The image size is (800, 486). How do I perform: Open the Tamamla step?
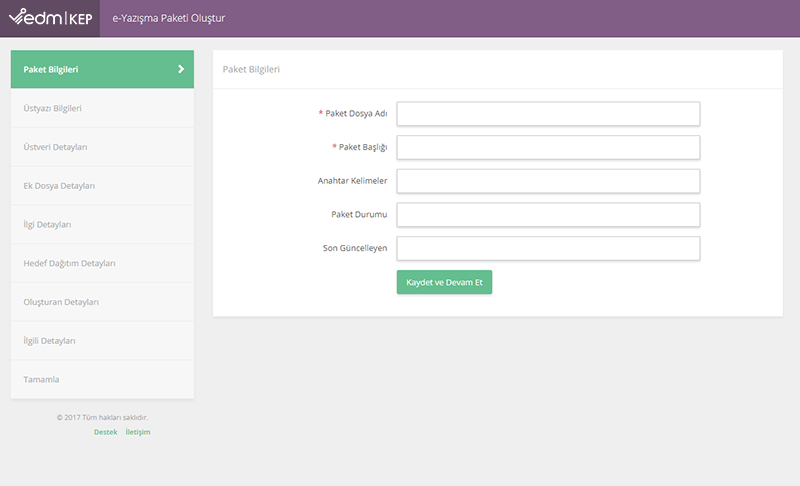coord(41,380)
